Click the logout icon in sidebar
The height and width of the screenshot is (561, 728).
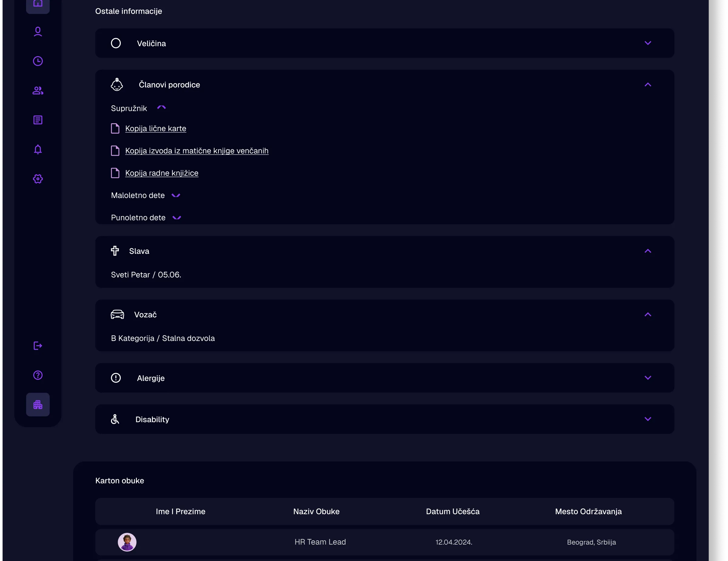(38, 346)
